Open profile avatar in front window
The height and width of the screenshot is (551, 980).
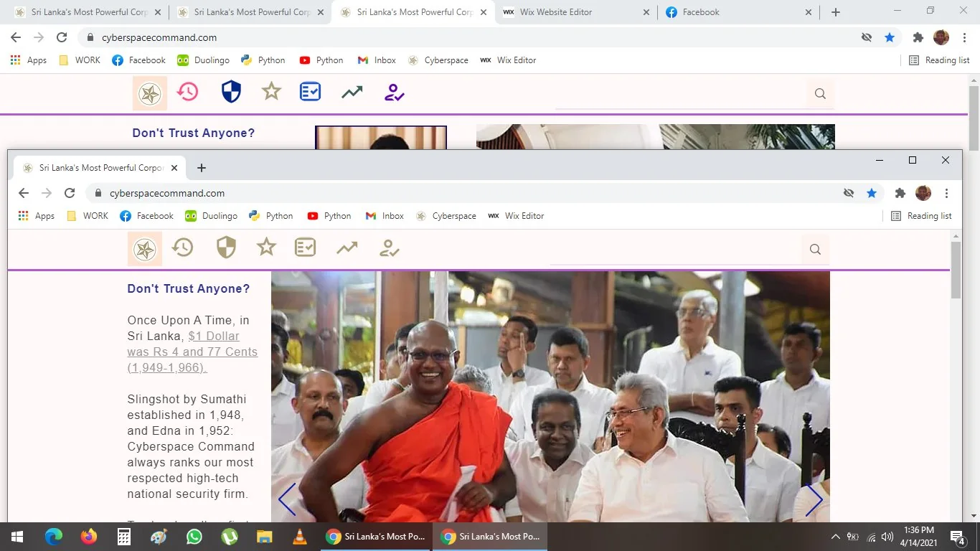923,193
